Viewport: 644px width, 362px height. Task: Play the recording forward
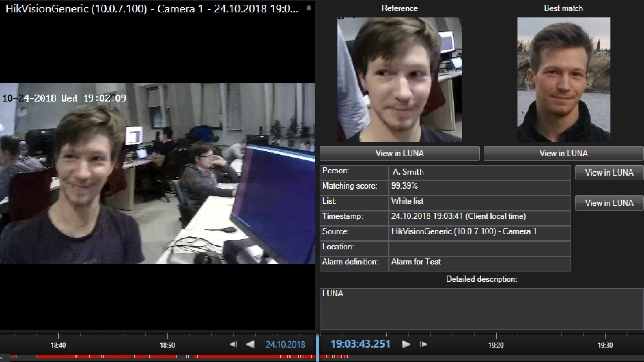406,344
